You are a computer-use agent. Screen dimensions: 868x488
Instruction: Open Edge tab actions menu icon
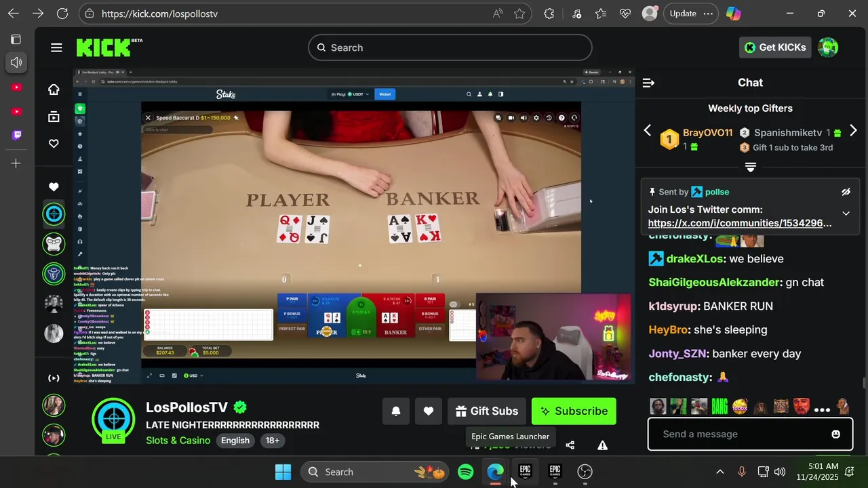point(16,39)
